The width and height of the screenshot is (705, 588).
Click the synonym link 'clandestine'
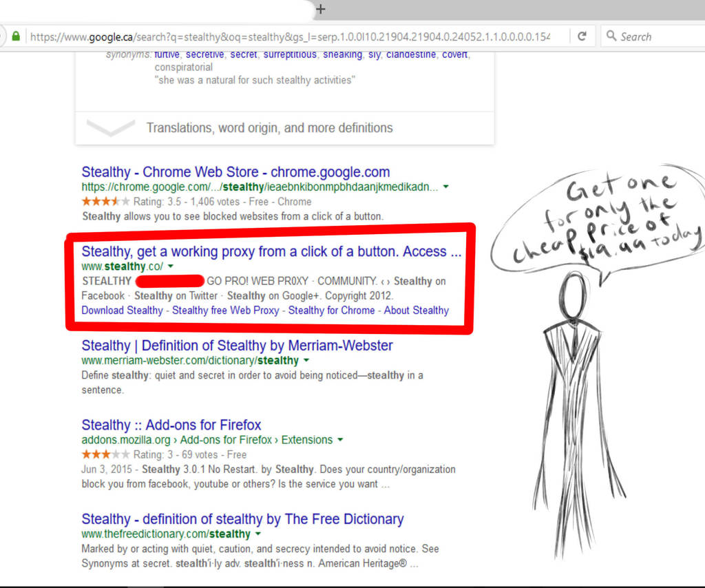411,55
